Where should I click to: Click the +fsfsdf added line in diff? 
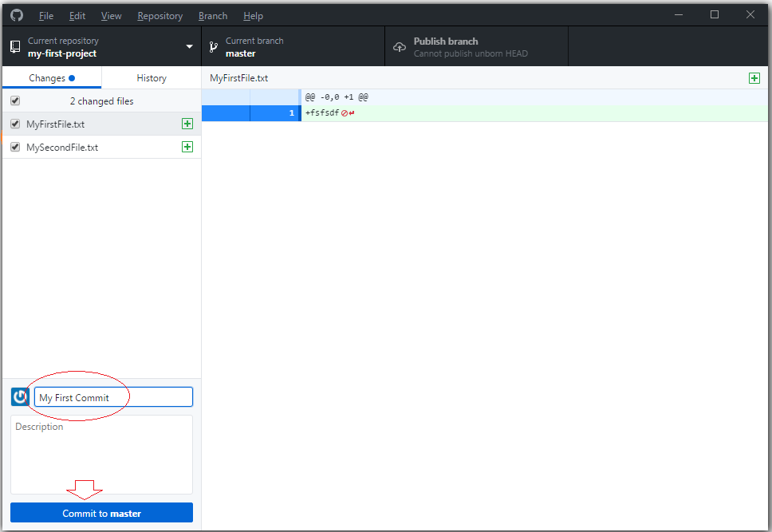point(322,113)
